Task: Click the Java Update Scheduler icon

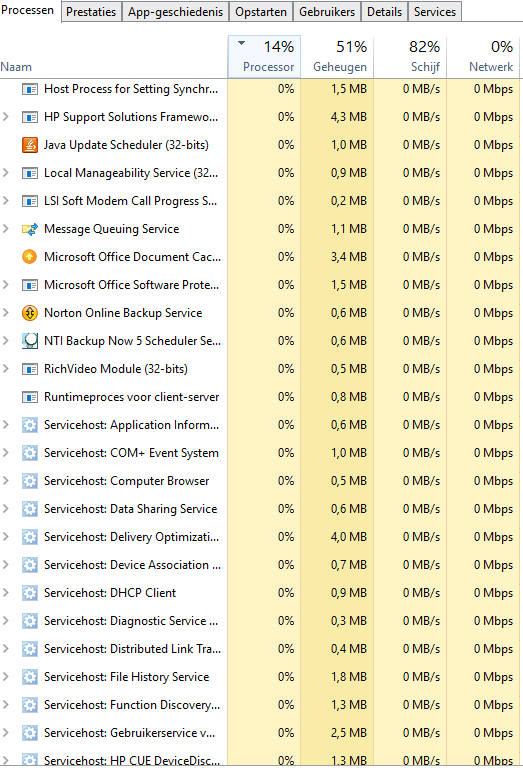Action: [x=30, y=145]
